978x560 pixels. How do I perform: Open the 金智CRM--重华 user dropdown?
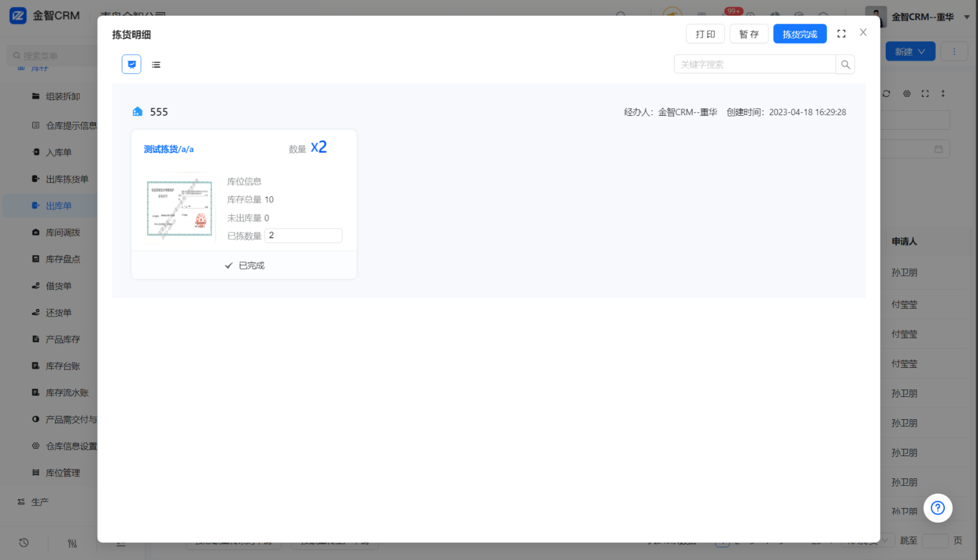pyautogui.click(x=930, y=17)
